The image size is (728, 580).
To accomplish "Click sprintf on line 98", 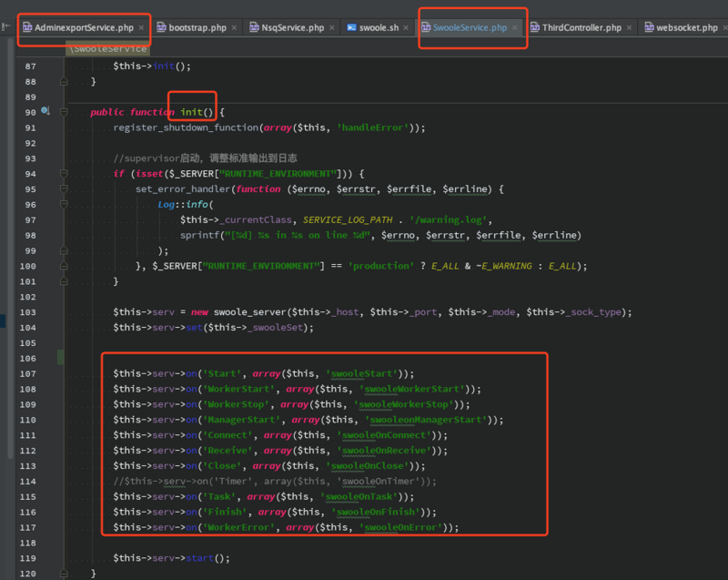I will (199, 236).
